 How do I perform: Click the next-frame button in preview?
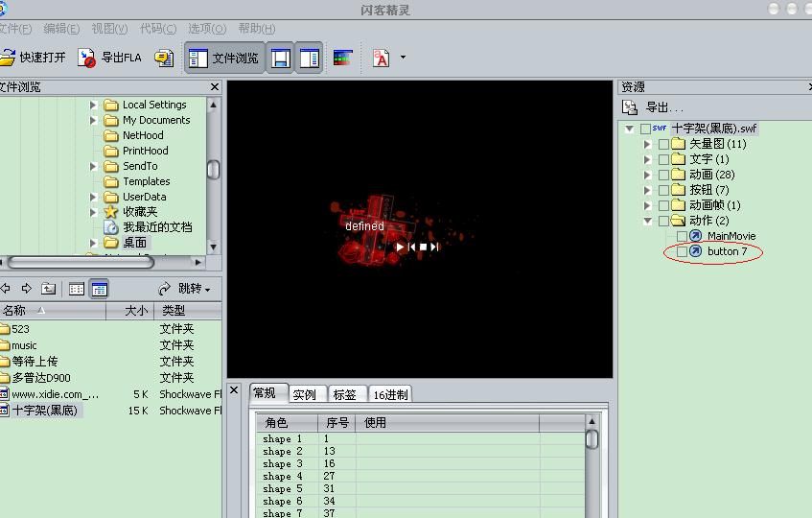pos(434,247)
